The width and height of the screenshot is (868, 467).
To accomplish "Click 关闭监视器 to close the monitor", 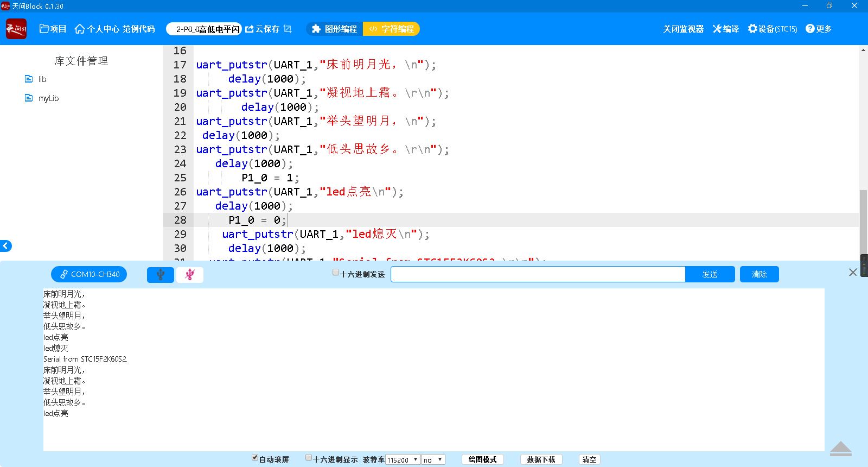I will [683, 29].
